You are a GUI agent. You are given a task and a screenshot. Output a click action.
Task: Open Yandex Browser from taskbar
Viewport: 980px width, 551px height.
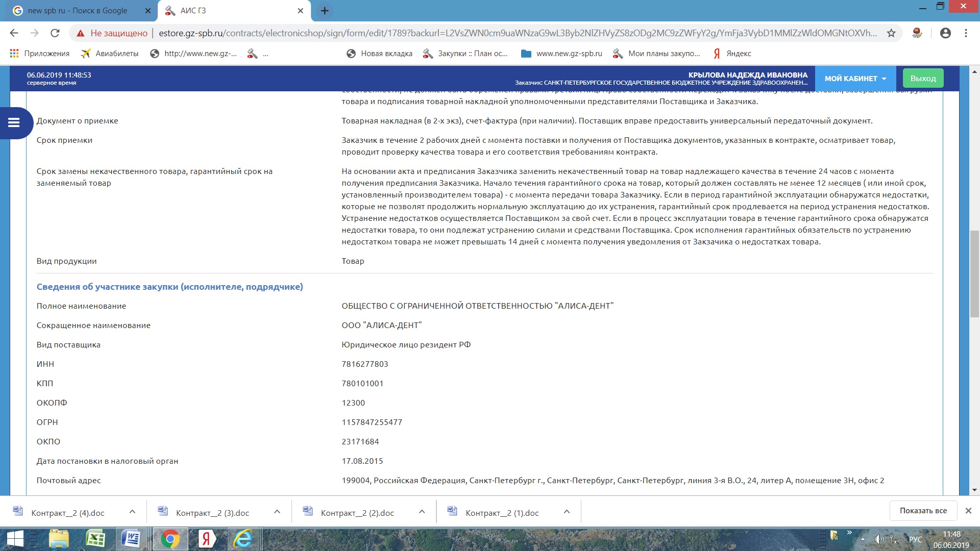pyautogui.click(x=206, y=539)
